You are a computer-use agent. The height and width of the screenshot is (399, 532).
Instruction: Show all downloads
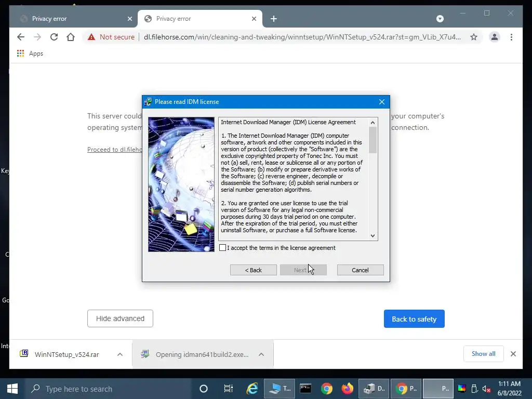pyautogui.click(x=484, y=354)
